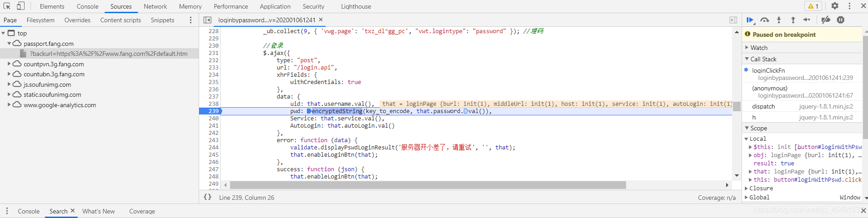The height and width of the screenshot is (218, 868).
Task: Open the Application panel
Action: [x=275, y=6]
